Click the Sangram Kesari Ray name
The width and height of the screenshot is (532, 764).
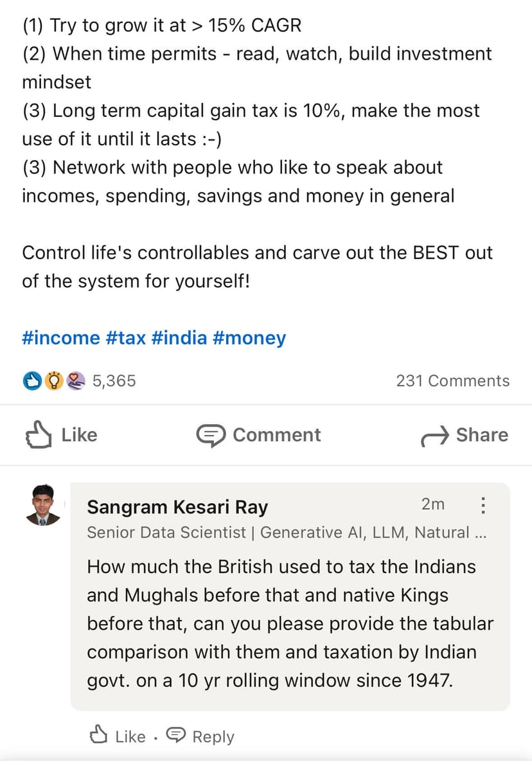[x=177, y=507]
